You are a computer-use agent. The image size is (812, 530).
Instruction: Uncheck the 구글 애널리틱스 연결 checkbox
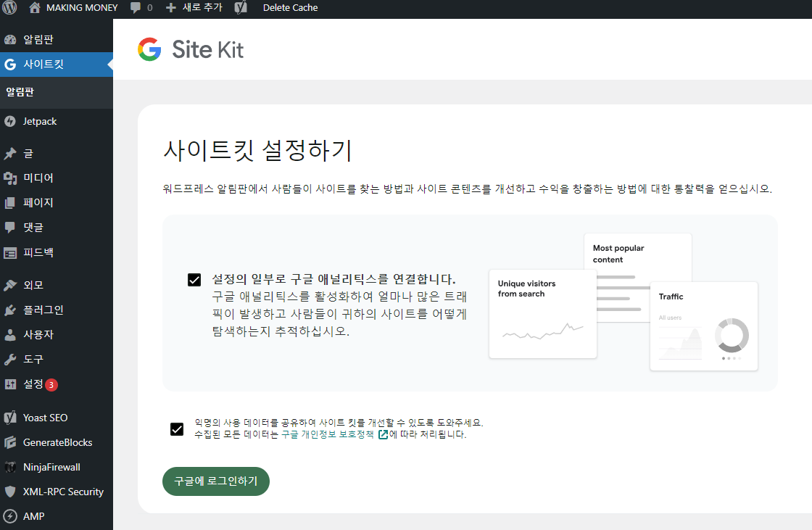click(194, 278)
